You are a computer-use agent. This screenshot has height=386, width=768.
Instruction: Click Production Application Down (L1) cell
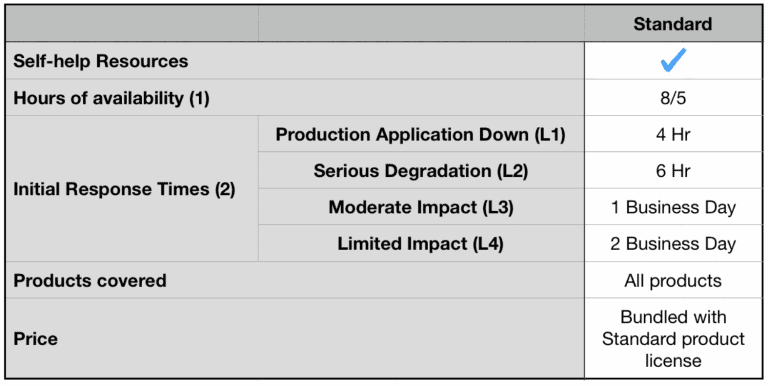[421, 134]
